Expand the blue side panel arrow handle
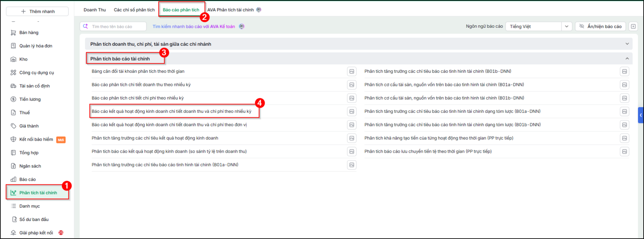The height and width of the screenshot is (239, 644). tap(641, 115)
